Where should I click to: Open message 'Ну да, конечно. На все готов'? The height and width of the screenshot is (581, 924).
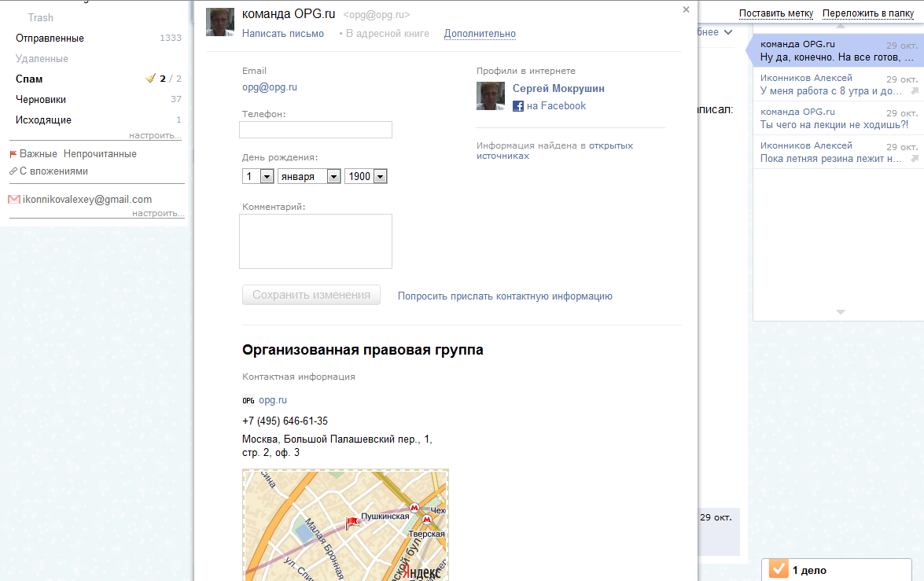click(x=838, y=50)
